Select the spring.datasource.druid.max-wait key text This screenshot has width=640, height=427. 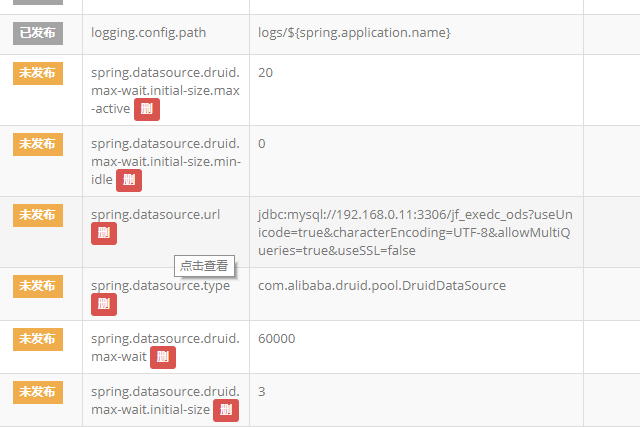click(165, 347)
